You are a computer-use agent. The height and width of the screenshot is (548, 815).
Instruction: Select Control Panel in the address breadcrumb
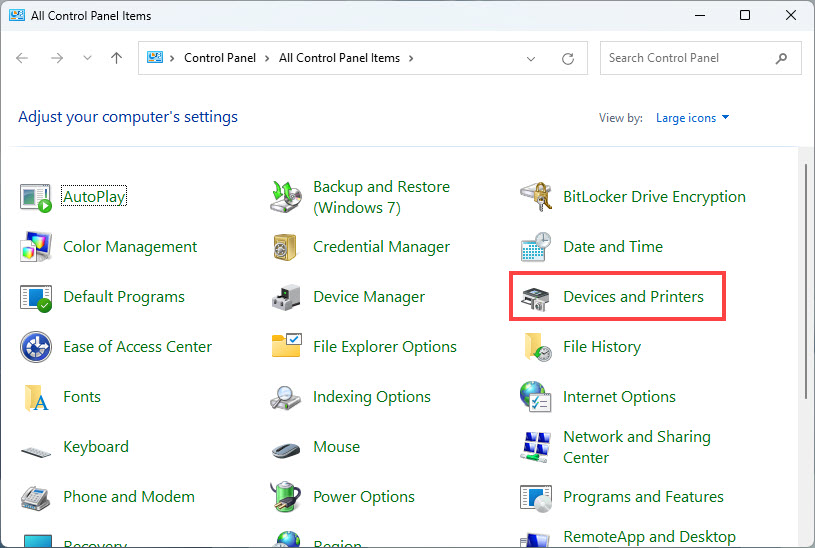click(221, 58)
